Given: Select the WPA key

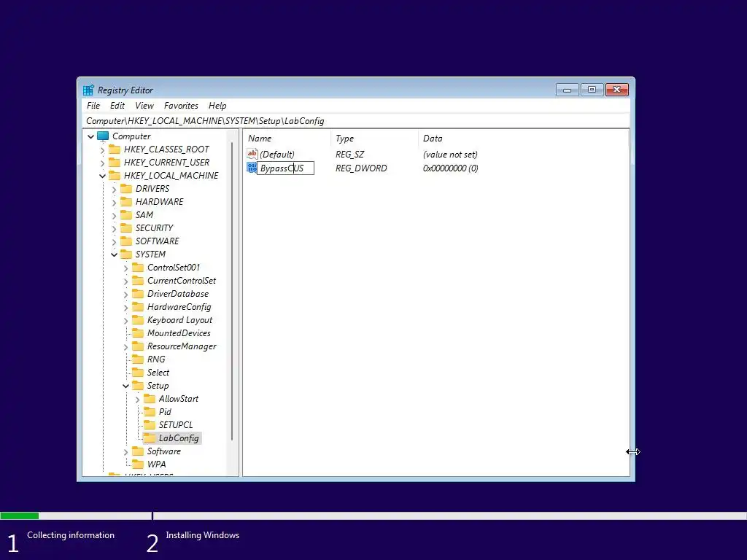Looking at the screenshot, I should (x=156, y=464).
